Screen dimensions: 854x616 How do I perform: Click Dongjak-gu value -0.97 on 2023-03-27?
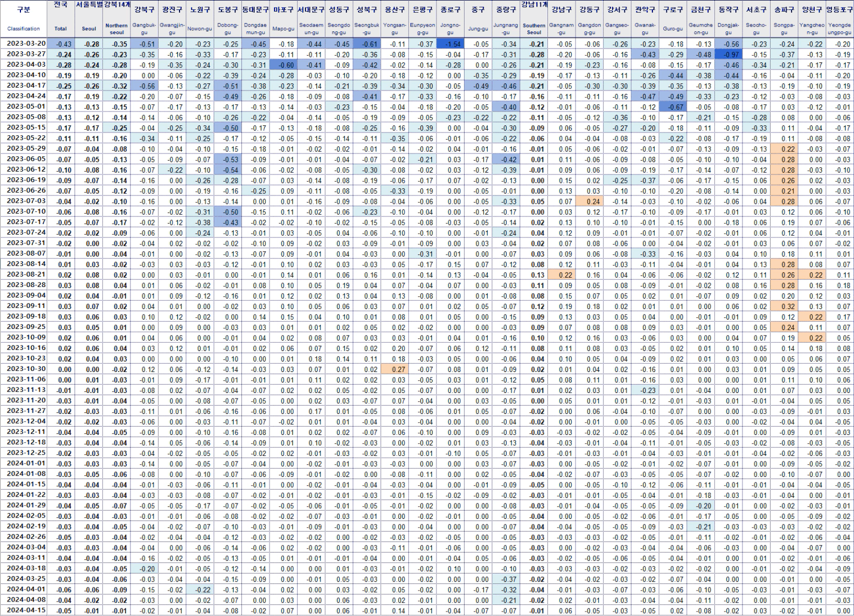[x=729, y=55]
